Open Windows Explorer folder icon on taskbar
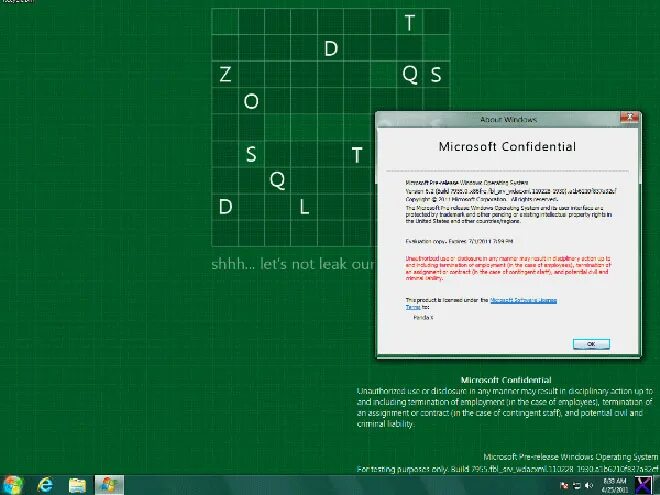The image size is (660, 495). (77, 486)
